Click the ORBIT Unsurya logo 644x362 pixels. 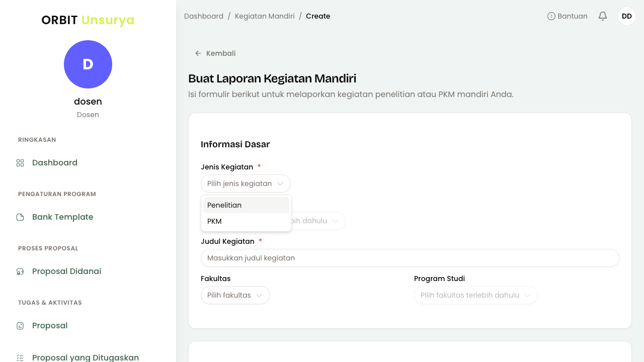[x=88, y=20]
